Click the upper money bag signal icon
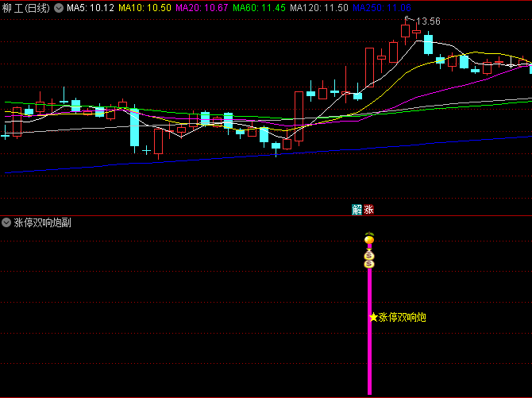This screenshot has height=398, width=532. click(369, 255)
